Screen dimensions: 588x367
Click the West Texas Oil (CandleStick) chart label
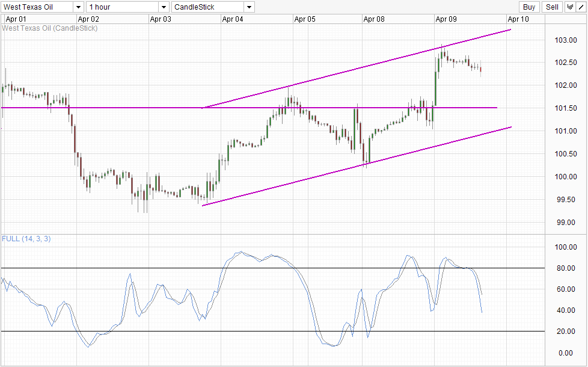point(50,28)
